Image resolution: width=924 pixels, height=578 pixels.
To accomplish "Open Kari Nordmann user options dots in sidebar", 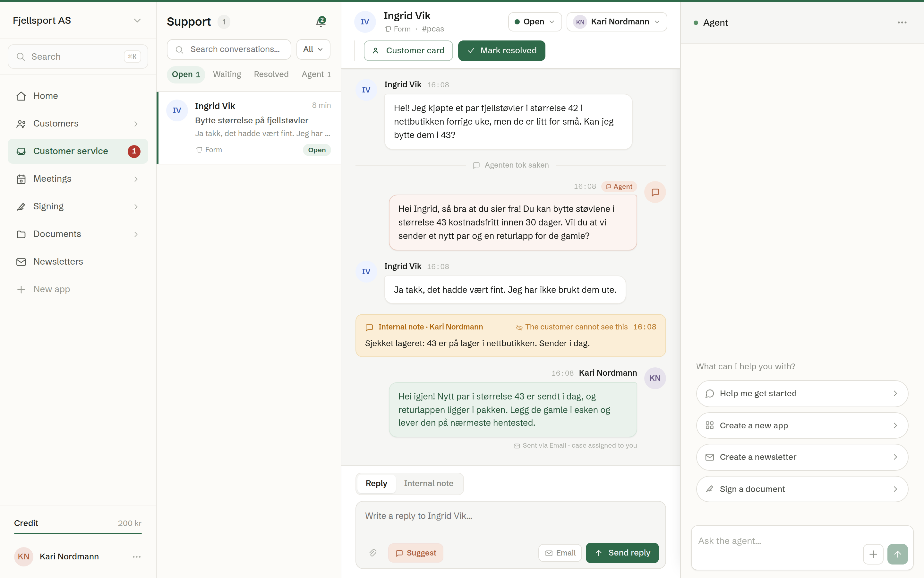I will [137, 556].
